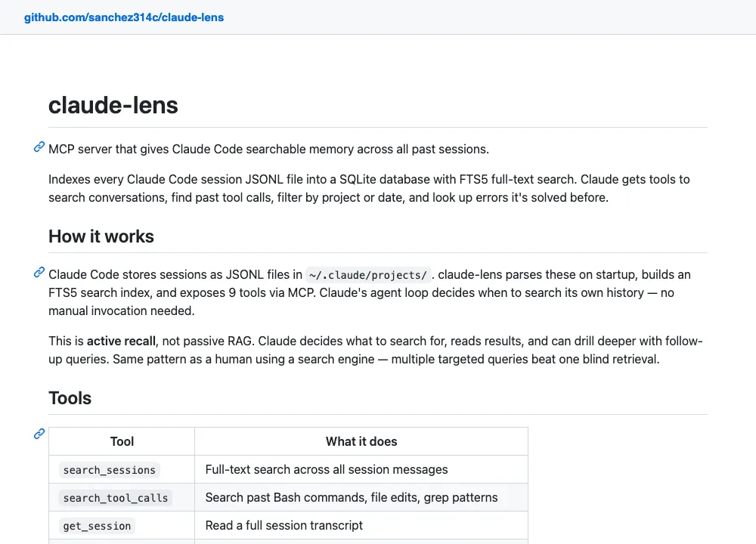The width and height of the screenshot is (756, 544).
Task: Click the claude-lens main heading
Action: pyautogui.click(x=113, y=105)
